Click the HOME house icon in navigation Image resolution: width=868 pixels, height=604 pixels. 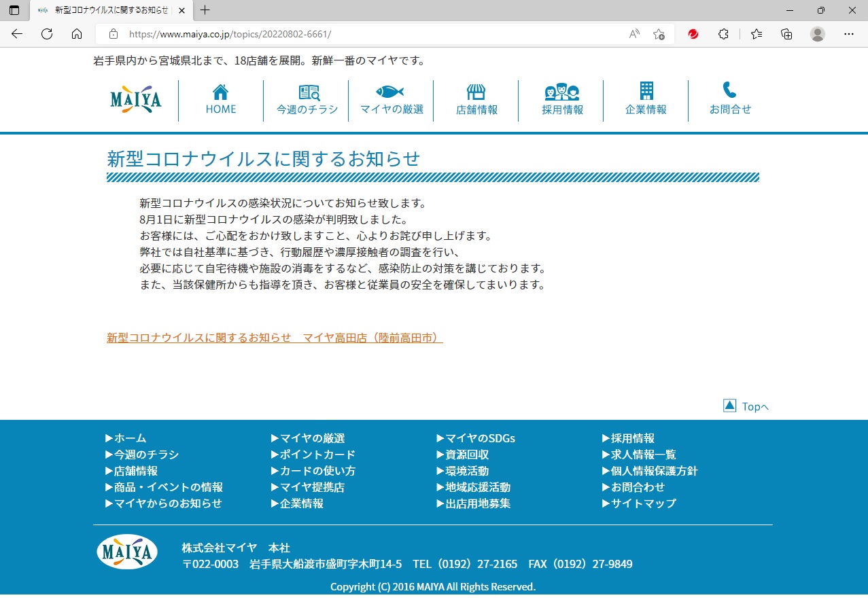220,92
